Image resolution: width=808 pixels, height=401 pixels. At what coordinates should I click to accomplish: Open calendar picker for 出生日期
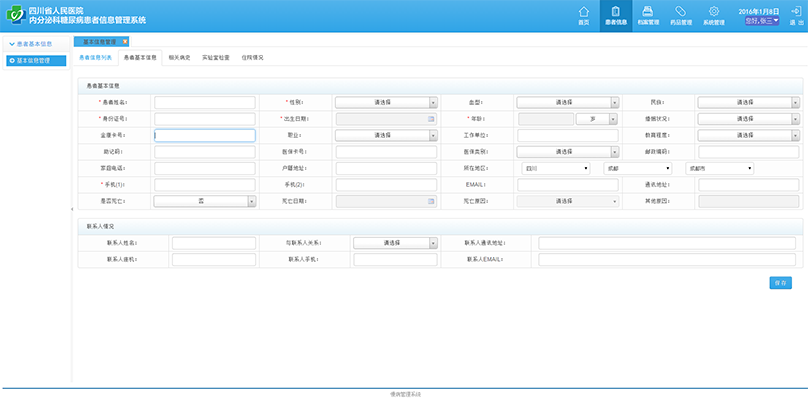click(x=432, y=119)
